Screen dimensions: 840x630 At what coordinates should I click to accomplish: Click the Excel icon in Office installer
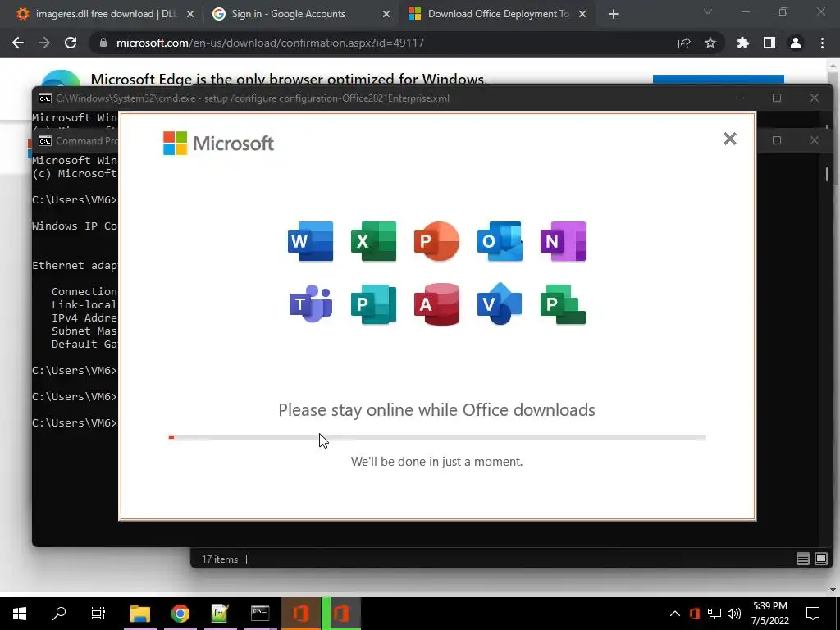[x=373, y=241]
